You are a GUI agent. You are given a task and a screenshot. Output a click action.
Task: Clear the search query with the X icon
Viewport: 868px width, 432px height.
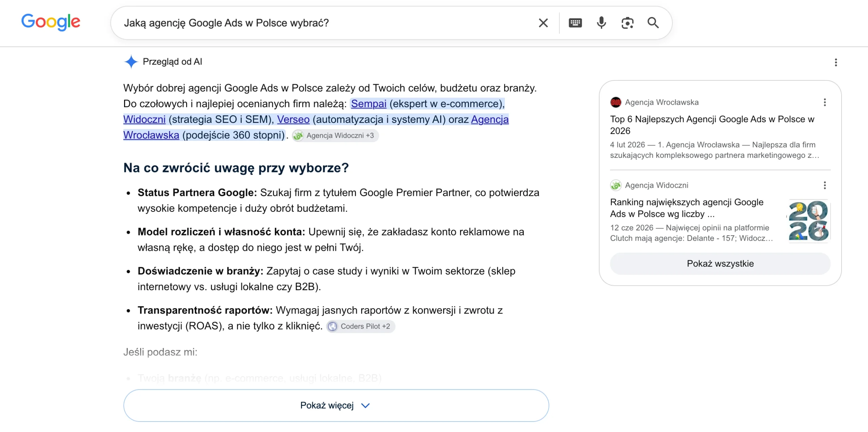point(543,23)
